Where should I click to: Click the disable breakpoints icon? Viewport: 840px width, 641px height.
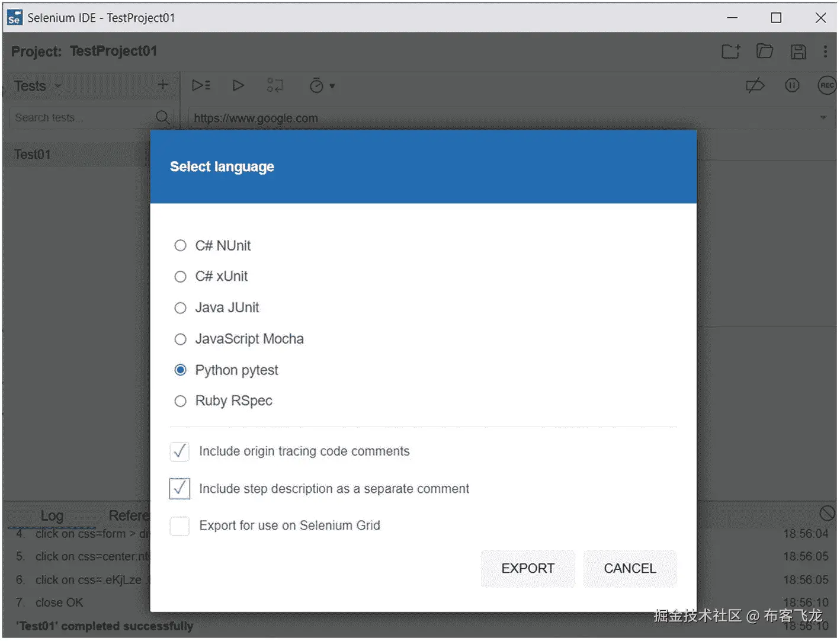(x=755, y=86)
